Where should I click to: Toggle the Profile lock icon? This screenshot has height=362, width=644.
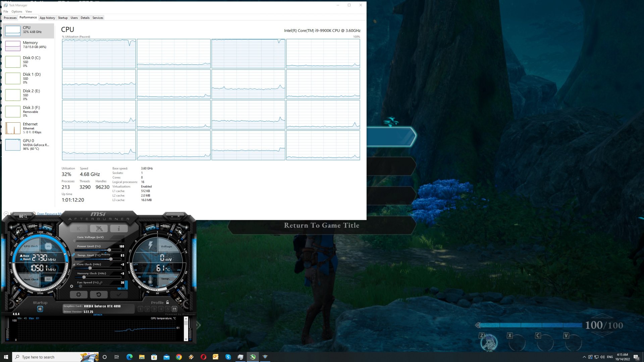(168, 302)
